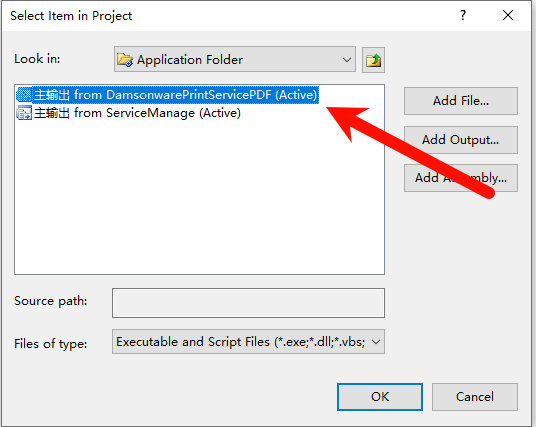The width and height of the screenshot is (536, 427).
Task: Click the Executable and Script Files type text
Action: click(241, 342)
